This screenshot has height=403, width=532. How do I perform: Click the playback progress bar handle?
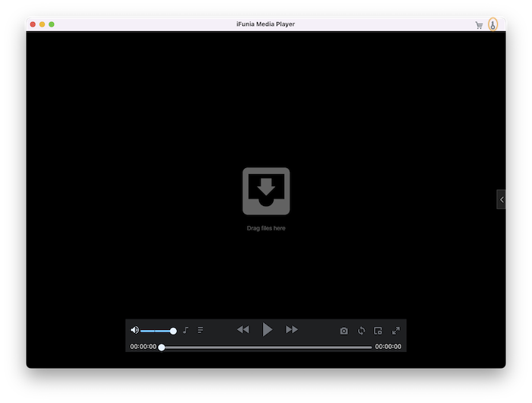pyautogui.click(x=162, y=347)
